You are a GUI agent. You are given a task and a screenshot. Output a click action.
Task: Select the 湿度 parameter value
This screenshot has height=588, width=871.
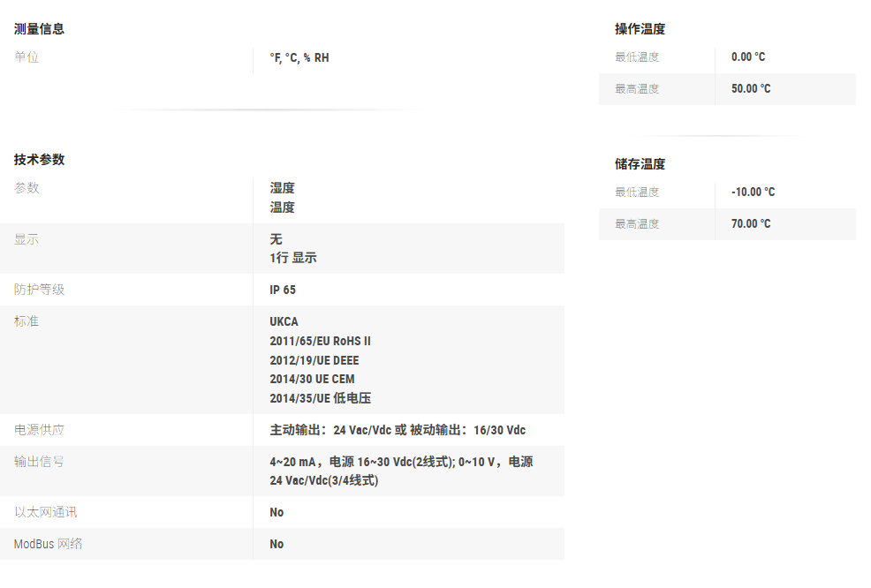click(x=282, y=188)
